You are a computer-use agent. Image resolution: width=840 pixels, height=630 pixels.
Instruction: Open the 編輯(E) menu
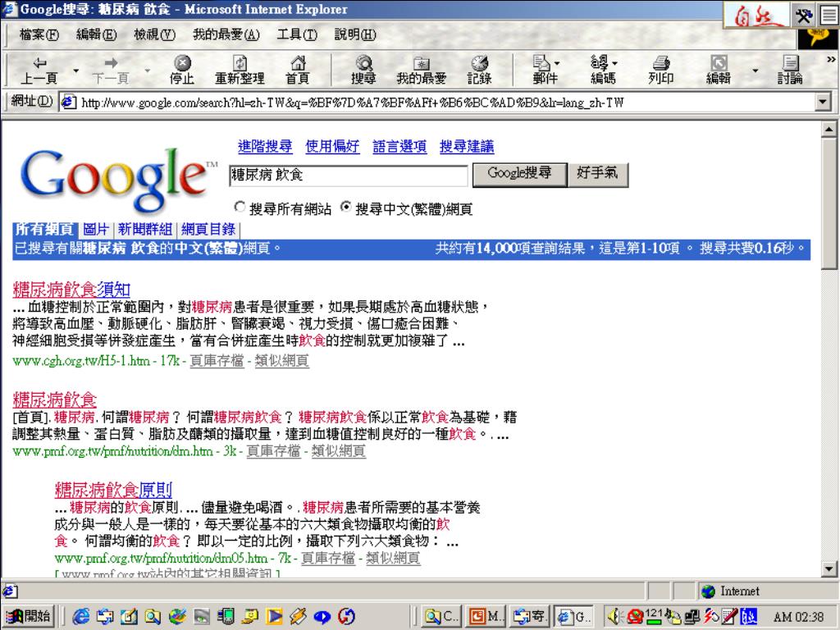[97, 34]
